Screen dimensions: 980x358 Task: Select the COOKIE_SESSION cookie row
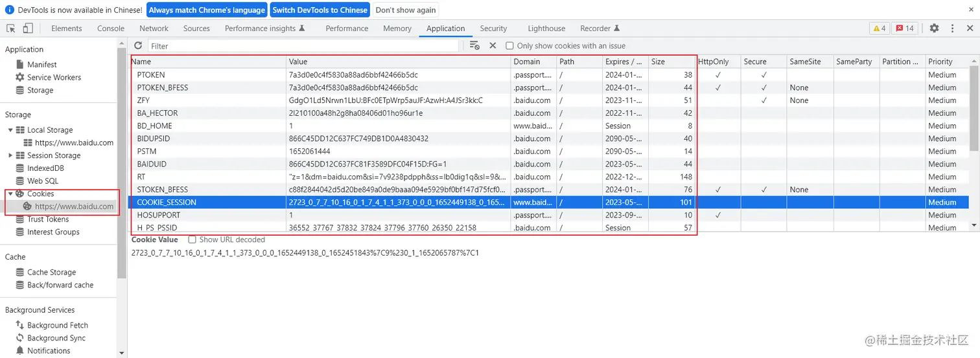[549, 202]
